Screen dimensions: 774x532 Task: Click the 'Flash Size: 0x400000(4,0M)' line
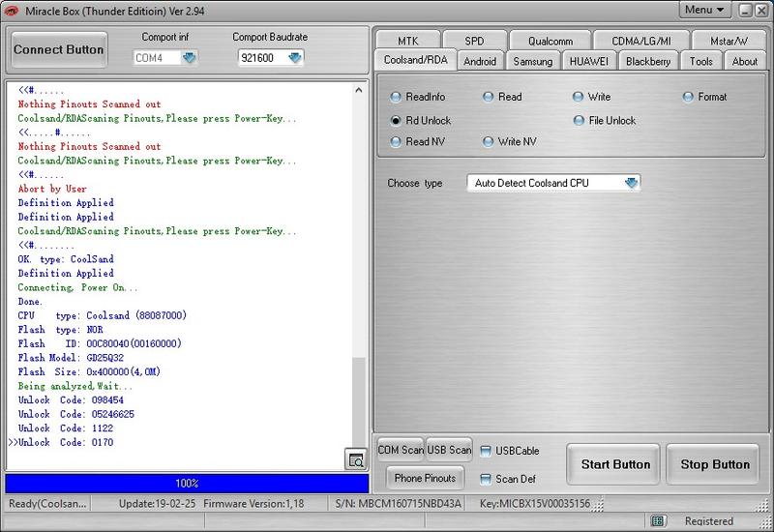pyautogui.click(x=89, y=371)
